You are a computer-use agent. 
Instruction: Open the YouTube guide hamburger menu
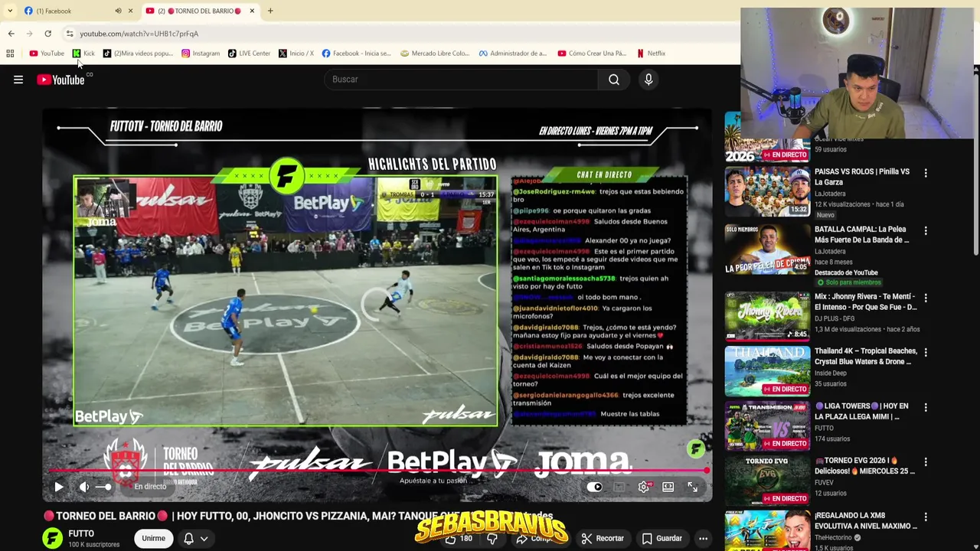coord(18,80)
